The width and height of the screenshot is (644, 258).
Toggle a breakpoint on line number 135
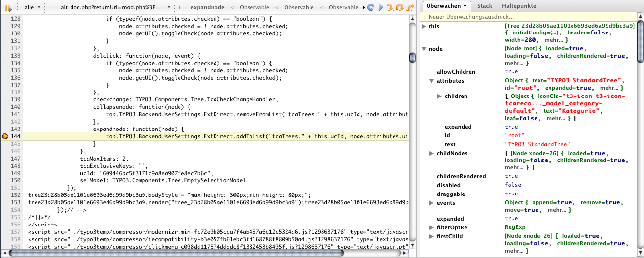pos(16,70)
